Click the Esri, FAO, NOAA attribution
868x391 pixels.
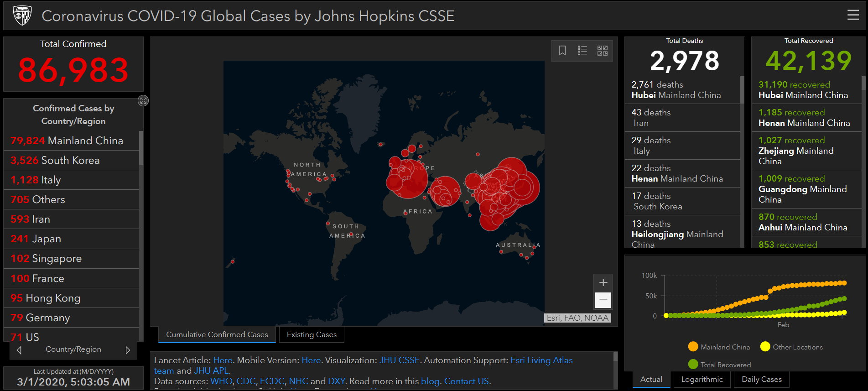pos(577,318)
